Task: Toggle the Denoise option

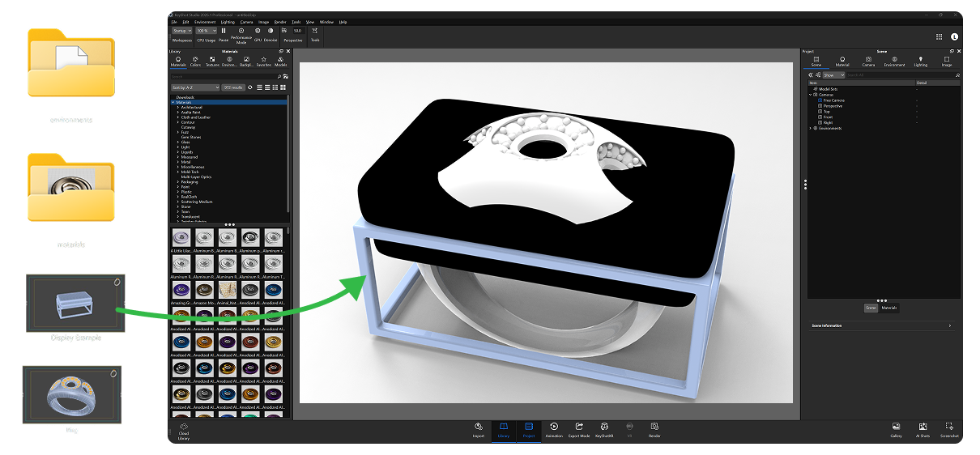Action: point(271,34)
